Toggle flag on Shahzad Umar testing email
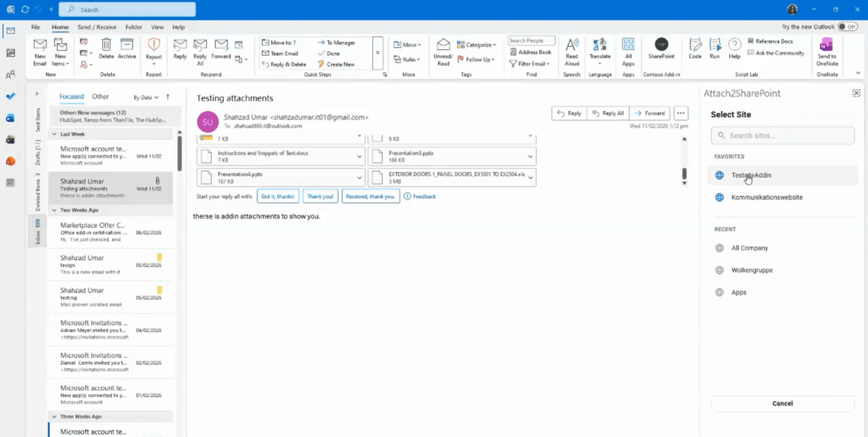868x437 pixels. (159, 290)
